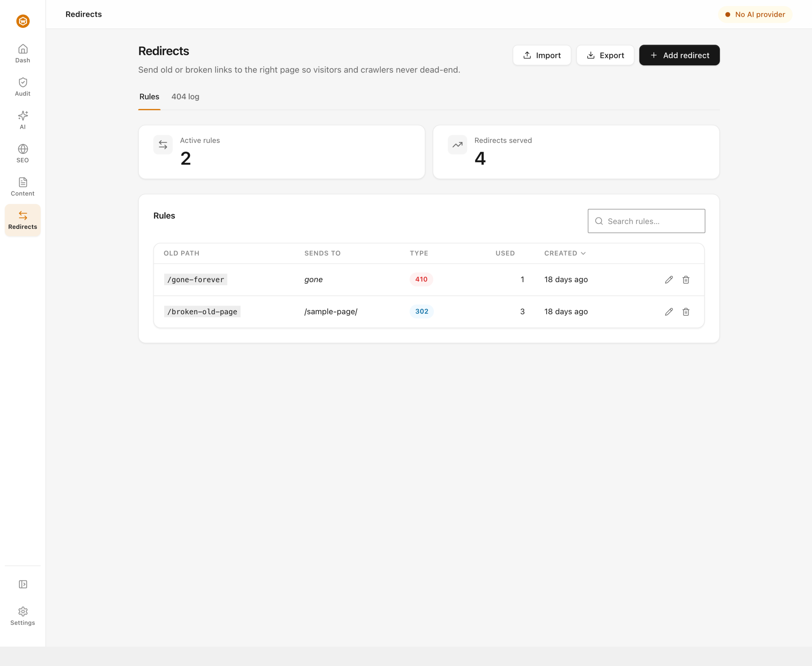
Task: Sort by the TYPE column header
Action: coord(418,253)
